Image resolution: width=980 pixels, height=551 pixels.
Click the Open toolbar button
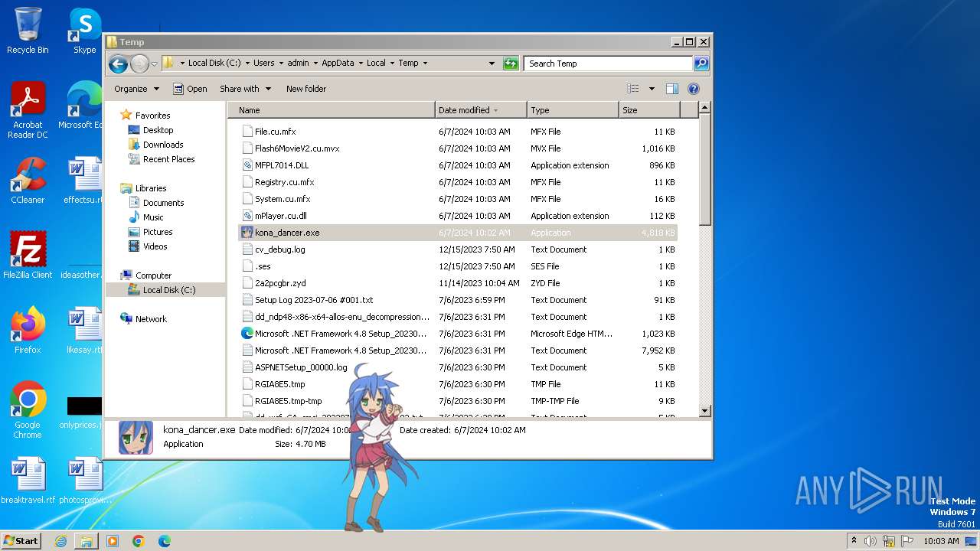point(190,89)
